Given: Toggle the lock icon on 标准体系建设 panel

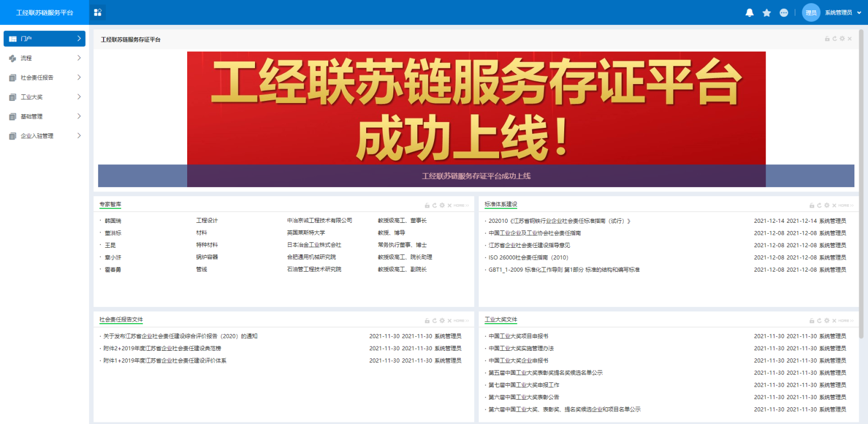Looking at the screenshot, I should coord(812,205).
